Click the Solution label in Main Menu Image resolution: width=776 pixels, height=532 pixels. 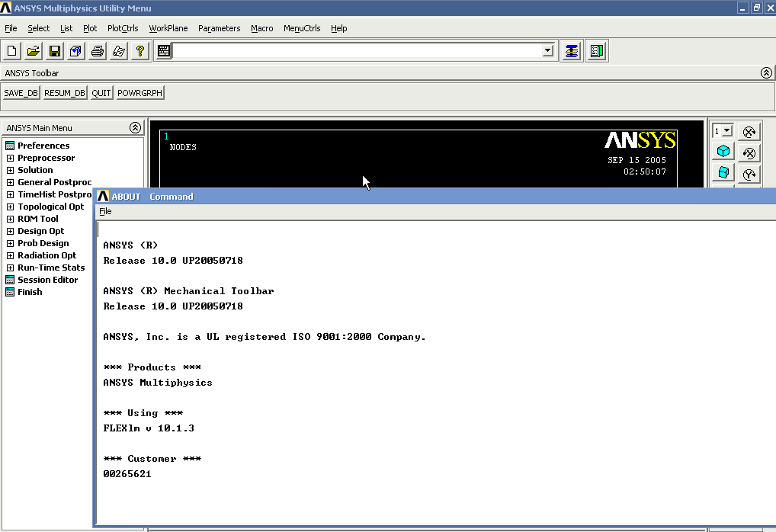(x=35, y=170)
